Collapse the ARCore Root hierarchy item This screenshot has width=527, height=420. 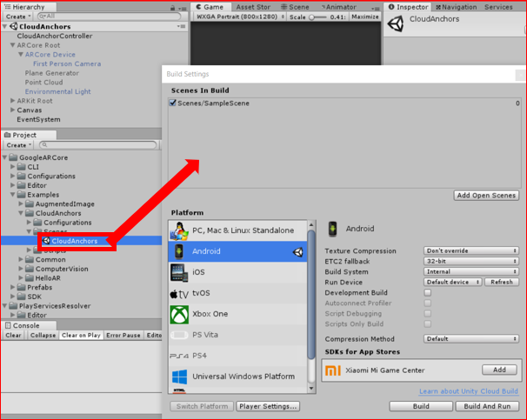(x=13, y=44)
